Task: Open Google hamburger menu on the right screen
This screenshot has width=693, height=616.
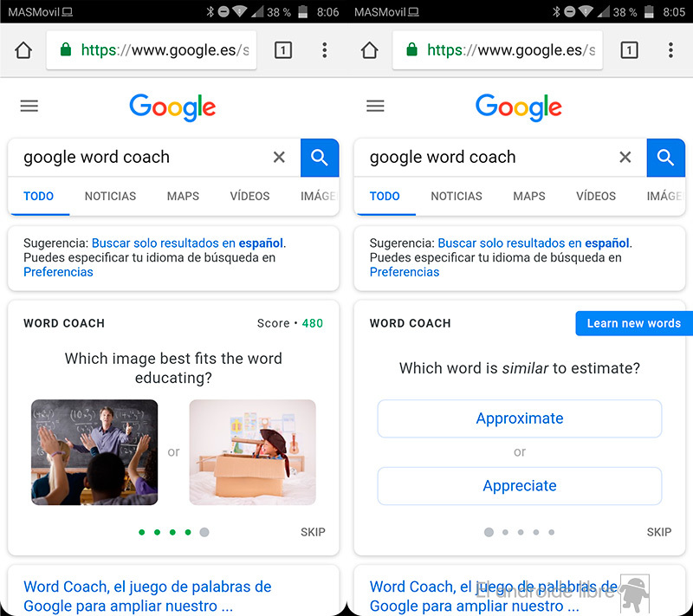Action: [375, 107]
